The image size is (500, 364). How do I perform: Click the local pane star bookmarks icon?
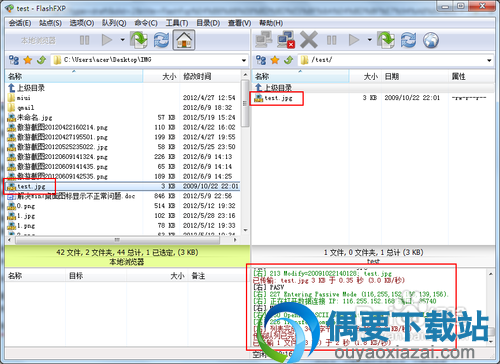(28, 60)
